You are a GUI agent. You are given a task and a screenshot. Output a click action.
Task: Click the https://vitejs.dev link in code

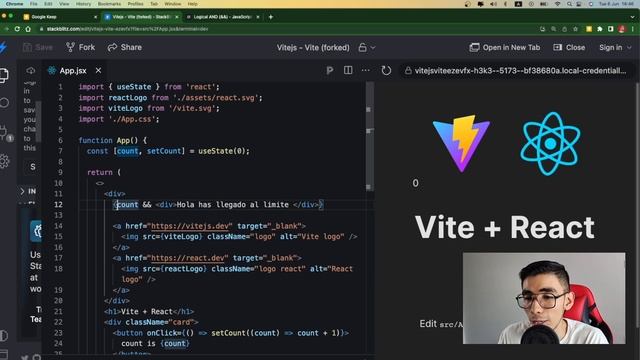[191, 226]
